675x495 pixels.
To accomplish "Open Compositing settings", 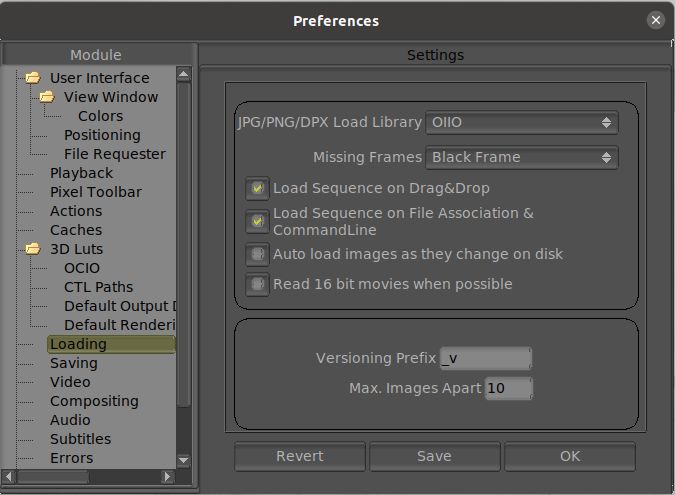I will click(x=94, y=401).
